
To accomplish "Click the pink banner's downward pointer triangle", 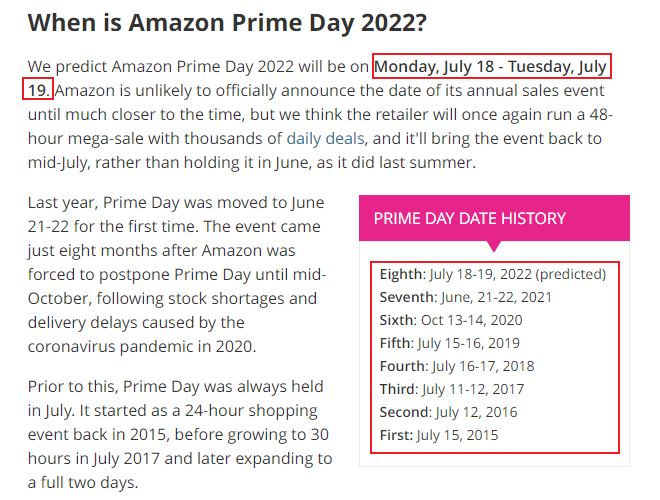I will pos(494,246).
